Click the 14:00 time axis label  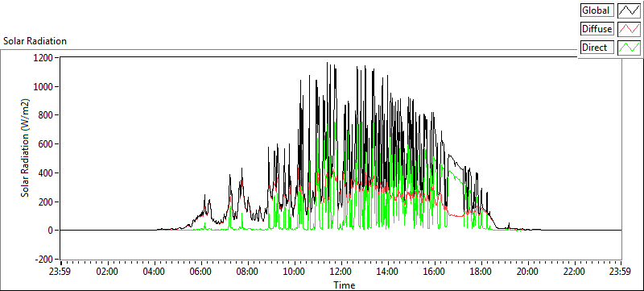coord(388,272)
